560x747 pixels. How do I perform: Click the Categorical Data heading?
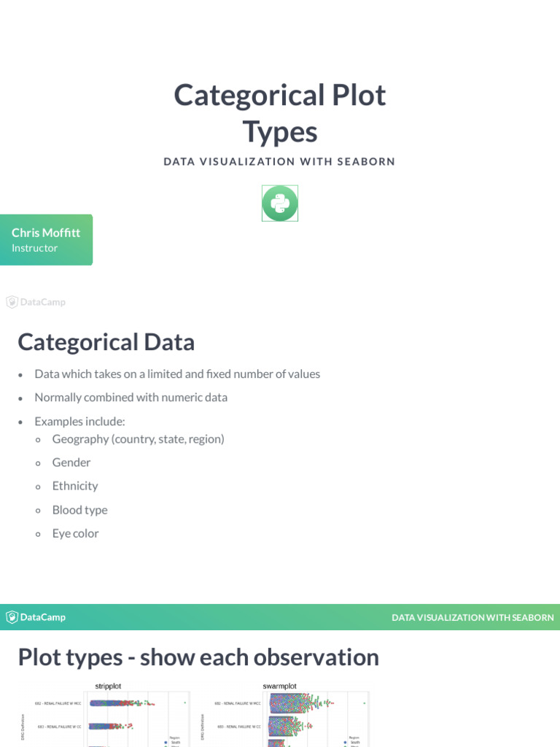click(x=106, y=342)
